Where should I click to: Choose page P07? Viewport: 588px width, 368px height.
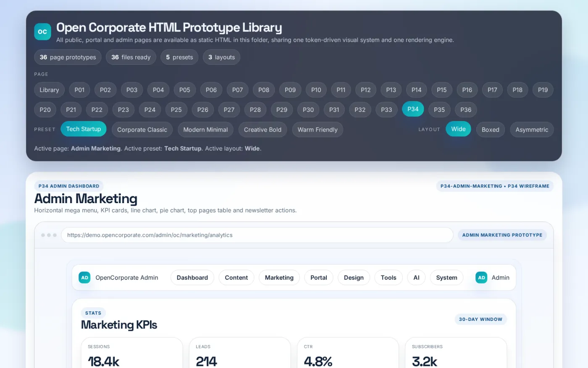point(238,90)
